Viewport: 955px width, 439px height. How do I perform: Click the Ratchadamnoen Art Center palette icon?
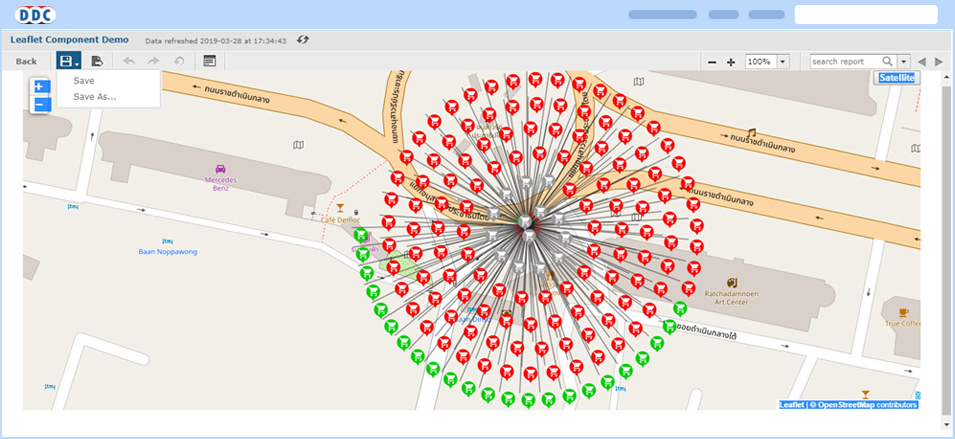731,283
